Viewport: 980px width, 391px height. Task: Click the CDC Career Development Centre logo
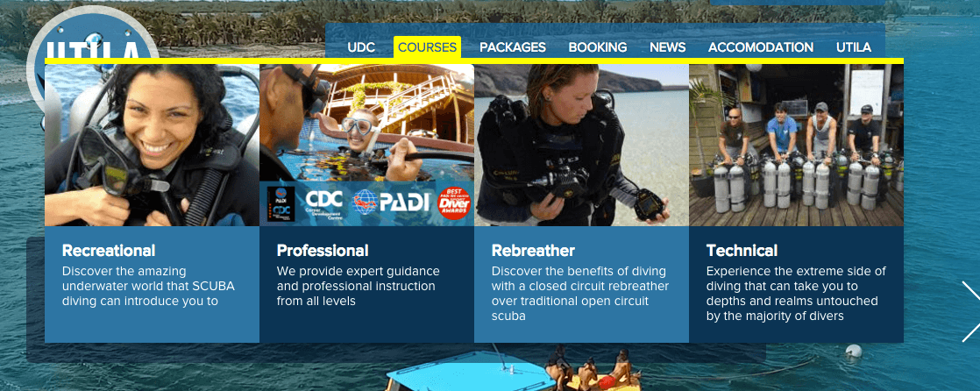pos(323,203)
